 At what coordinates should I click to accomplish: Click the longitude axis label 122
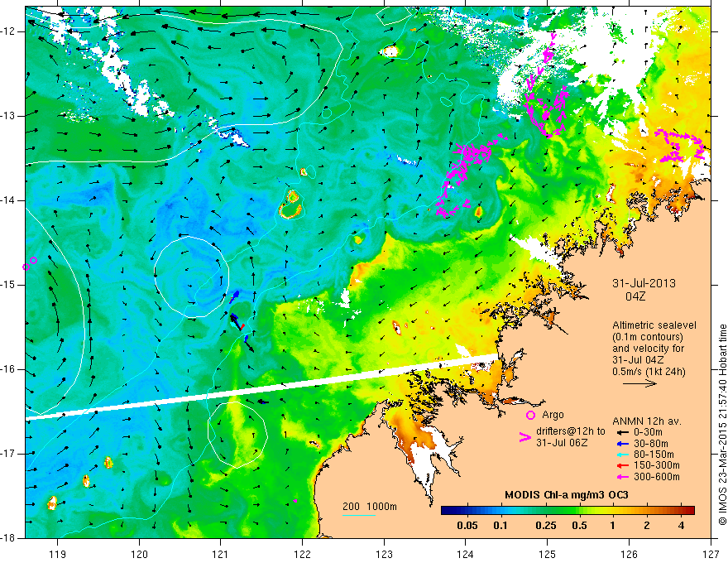pos(302,554)
